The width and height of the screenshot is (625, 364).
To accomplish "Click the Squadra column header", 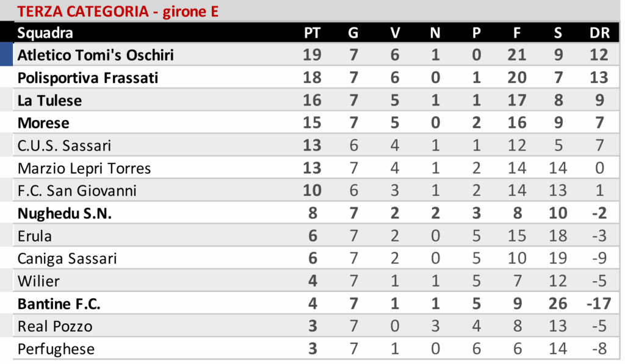I will (45, 33).
